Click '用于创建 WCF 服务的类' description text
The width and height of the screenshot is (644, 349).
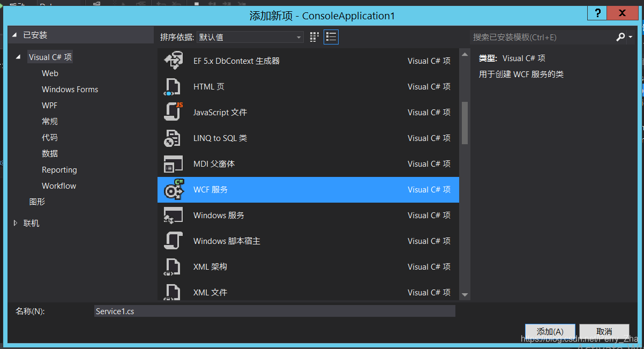pyautogui.click(x=521, y=74)
